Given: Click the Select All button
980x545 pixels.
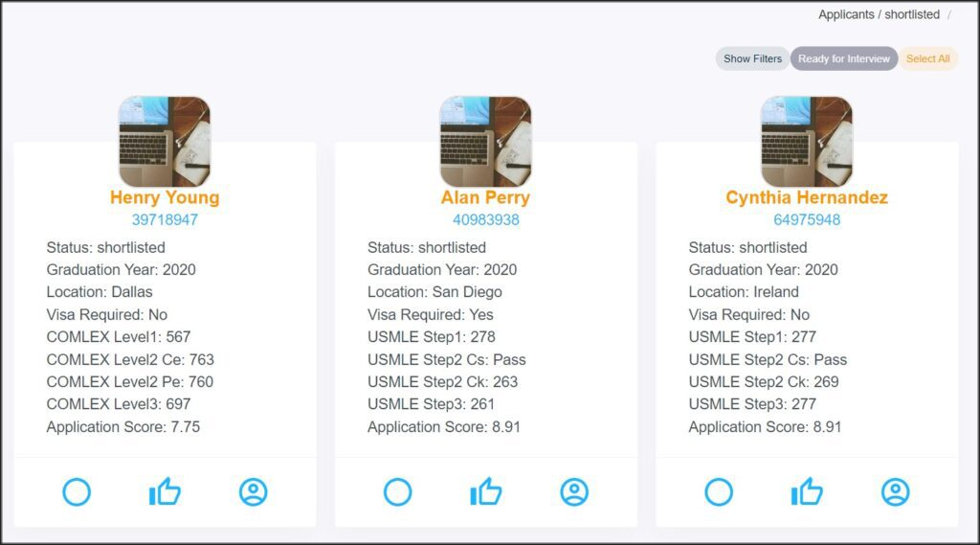Looking at the screenshot, I should click(x=928, y=58).
